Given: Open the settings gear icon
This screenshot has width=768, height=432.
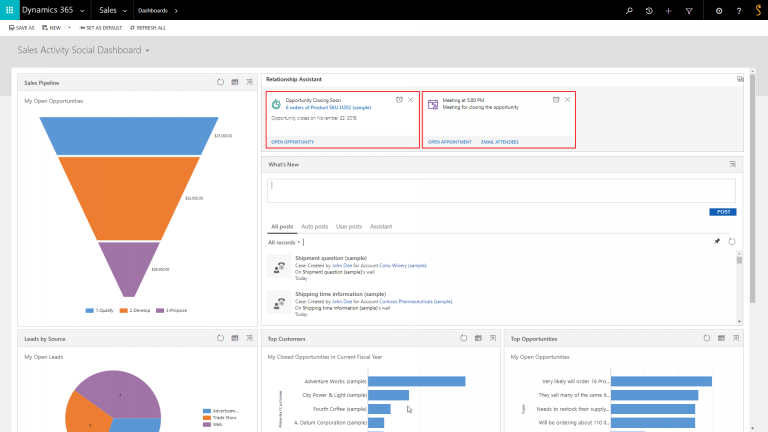Looking at the screenshot, I should [719, 10].
